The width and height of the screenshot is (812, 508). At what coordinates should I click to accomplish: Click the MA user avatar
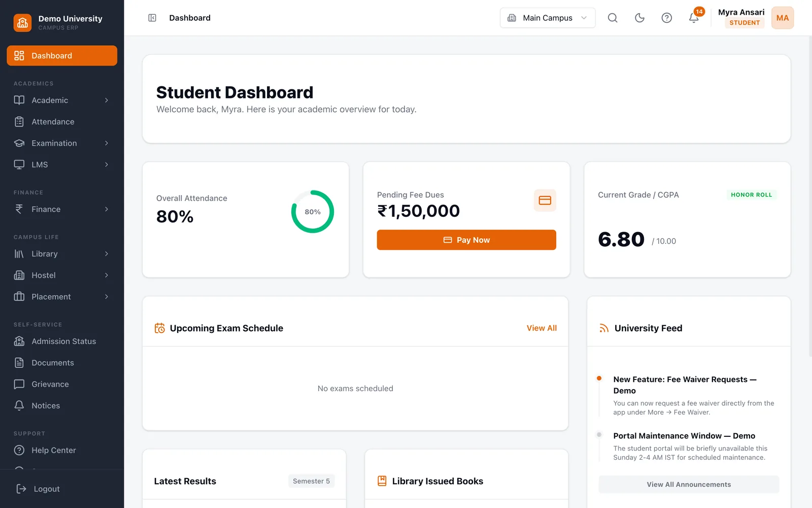click(x=783, y=18)
